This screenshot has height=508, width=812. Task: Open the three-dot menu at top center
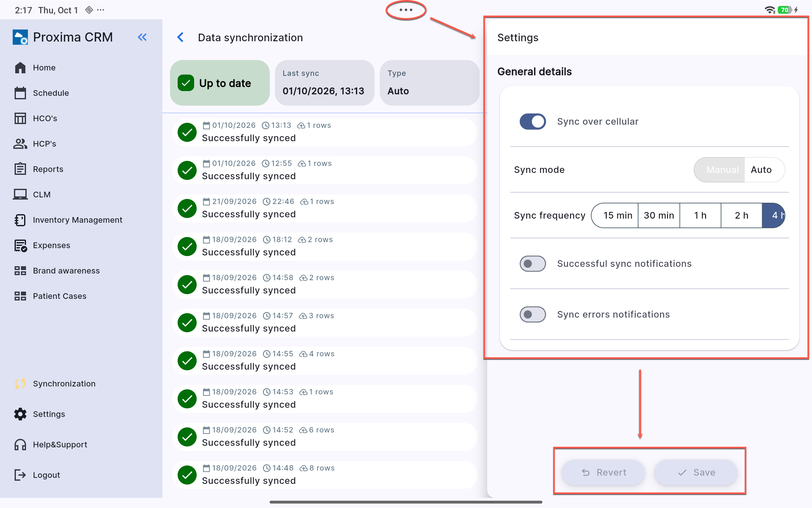406,10
